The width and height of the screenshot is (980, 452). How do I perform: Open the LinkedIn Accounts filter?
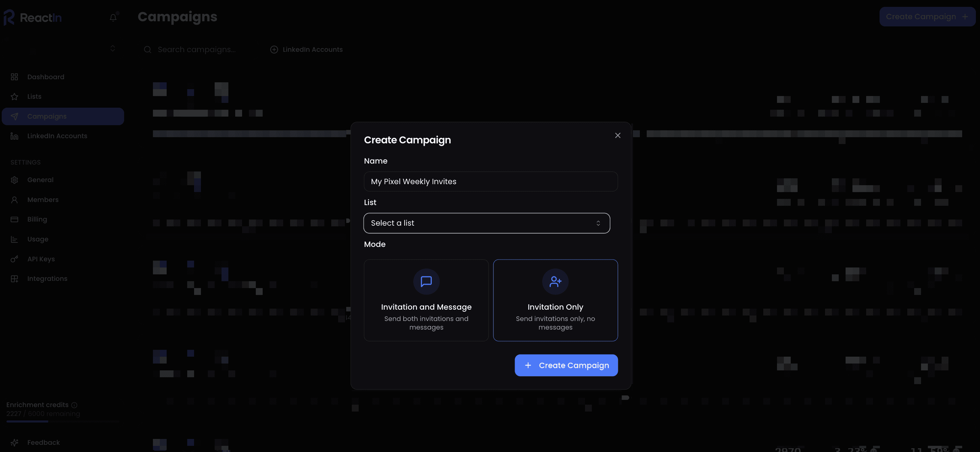306,49
